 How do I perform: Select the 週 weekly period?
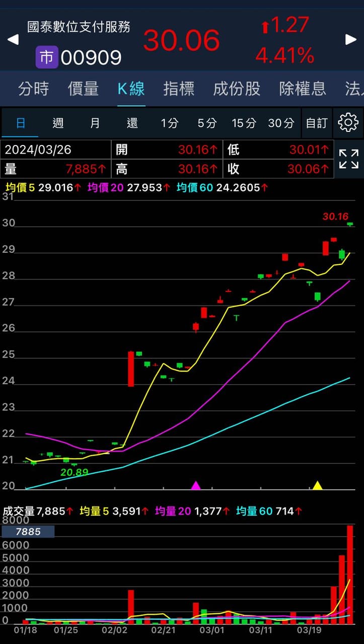click(x=58, y=123)
